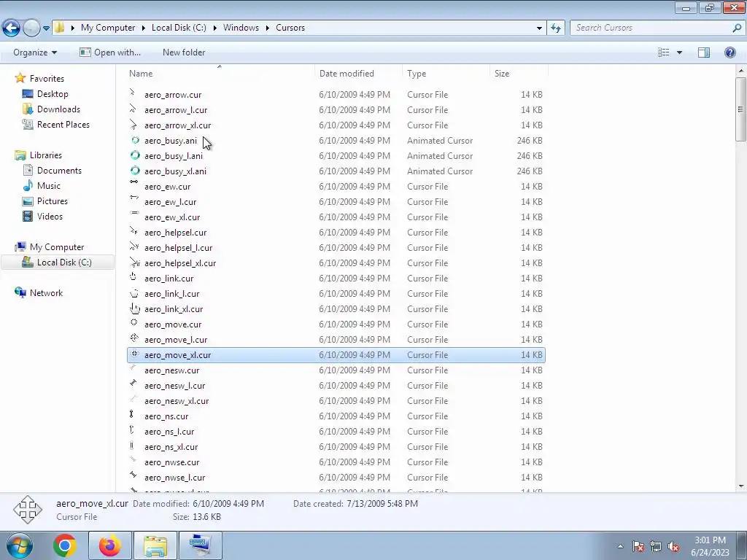Open Desktop in Favorites
This screenshot has height=560, width=747.
tap(53, 94)
